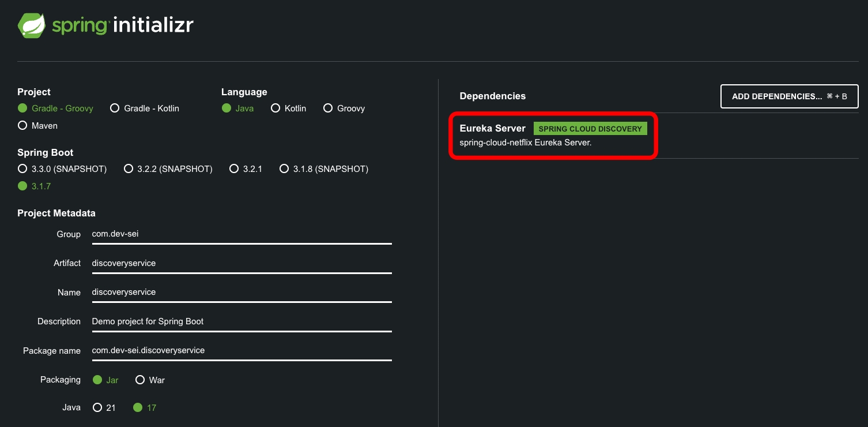This screenshot has height=427, width=868.
Task: Pick Groovy as the language
Action: 344,108
